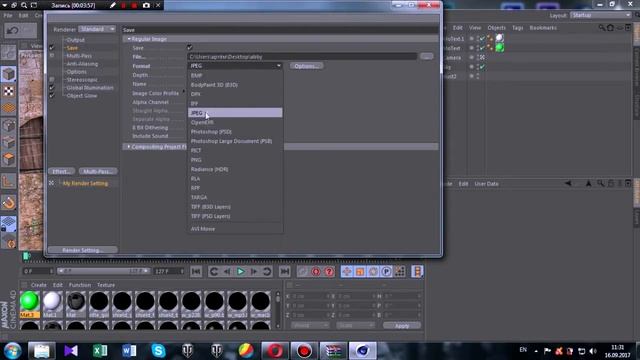
Task: Toggle the Rotation key icon
Action: tap(373, 271)
